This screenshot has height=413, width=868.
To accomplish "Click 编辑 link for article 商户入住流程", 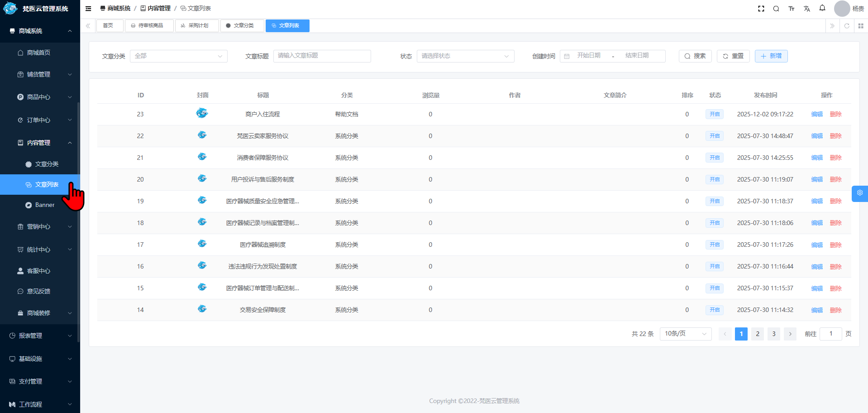I will click(816, 114).
